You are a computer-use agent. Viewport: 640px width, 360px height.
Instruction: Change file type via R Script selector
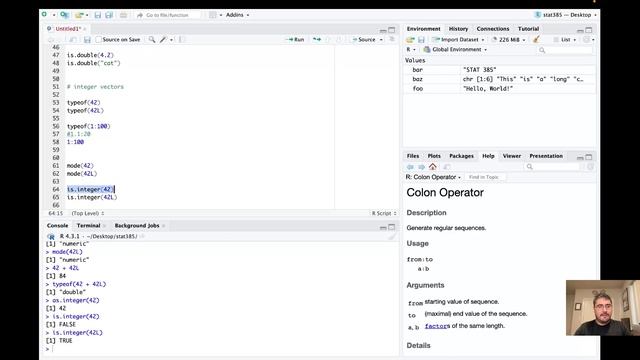click(x=384, y=213)
